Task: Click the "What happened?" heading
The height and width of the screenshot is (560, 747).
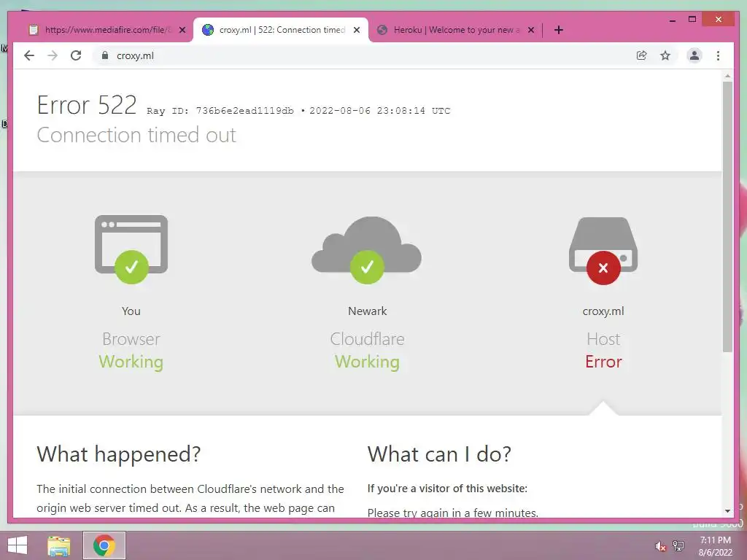Action: coord(119,454)
